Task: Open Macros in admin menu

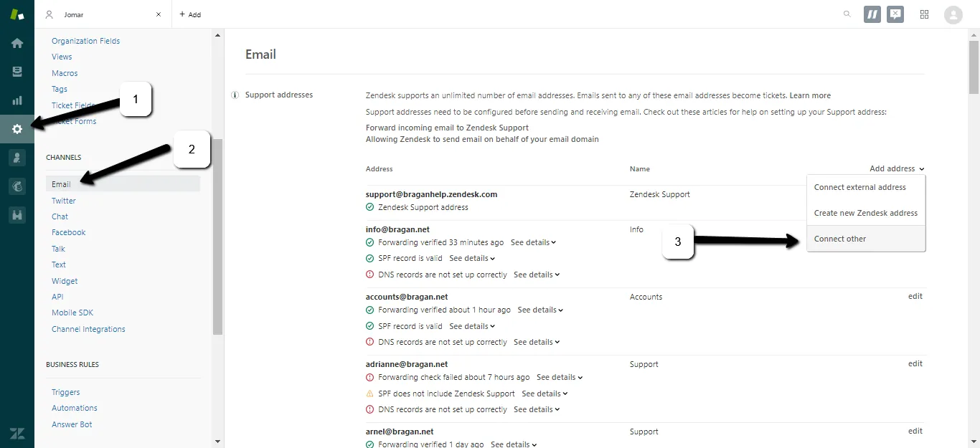Action: [65, 74]
